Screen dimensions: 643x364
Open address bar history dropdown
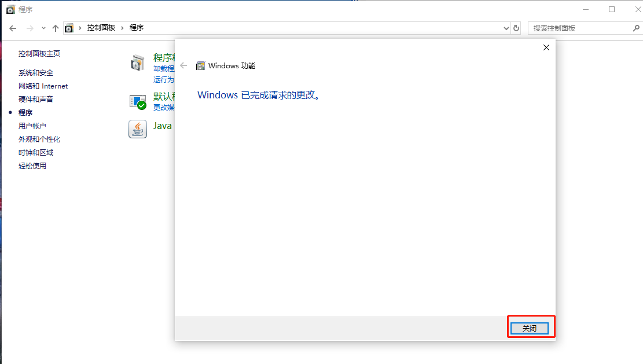click(x=506, y=28)
